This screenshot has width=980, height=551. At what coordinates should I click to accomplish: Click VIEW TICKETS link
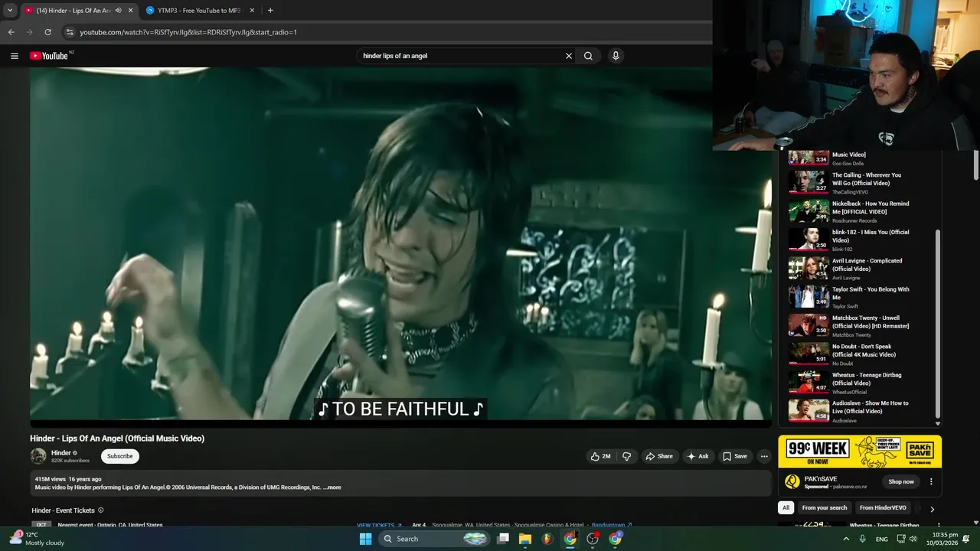379,526
